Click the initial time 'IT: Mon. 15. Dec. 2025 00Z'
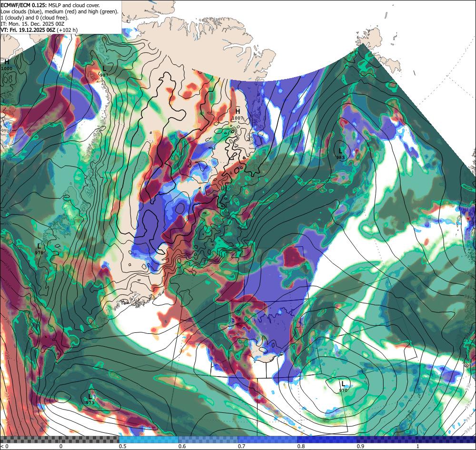Screen dimensions: 476x450 tap(32, 24)
